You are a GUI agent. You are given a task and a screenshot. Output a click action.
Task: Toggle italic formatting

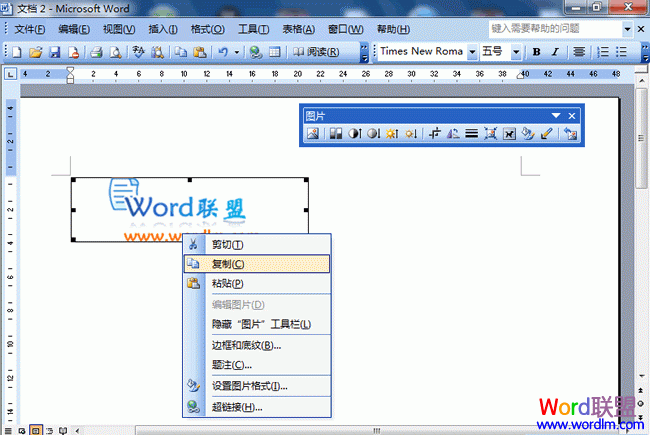(x=555, y=52)
